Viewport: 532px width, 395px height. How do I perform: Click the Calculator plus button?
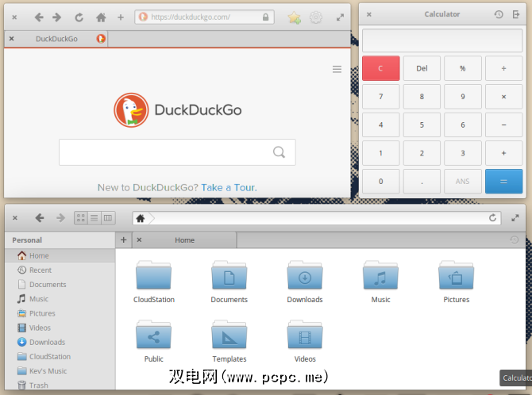click(x=504, y=153)
